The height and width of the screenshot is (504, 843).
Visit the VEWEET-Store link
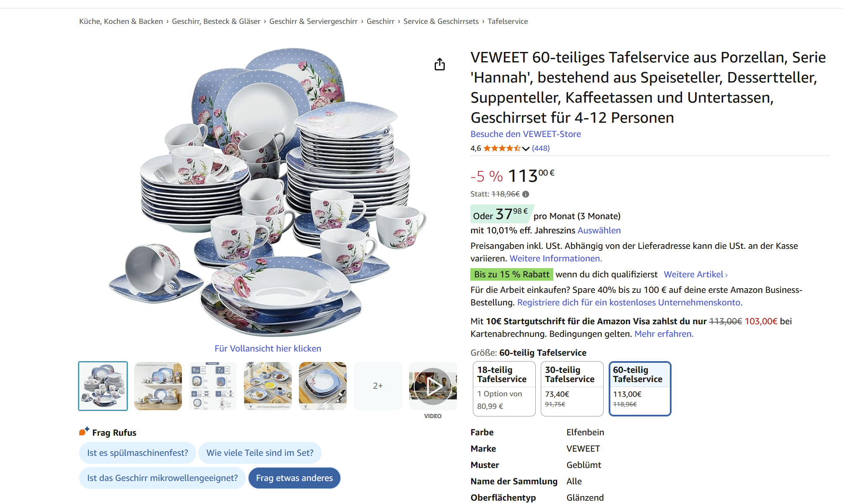click(525, 134)
